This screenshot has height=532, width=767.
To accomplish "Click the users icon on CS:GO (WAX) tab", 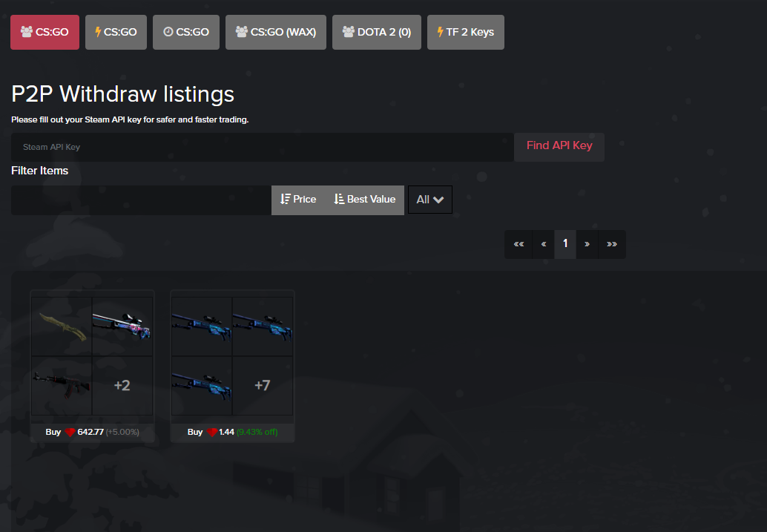I will click(x=242, y=32).
